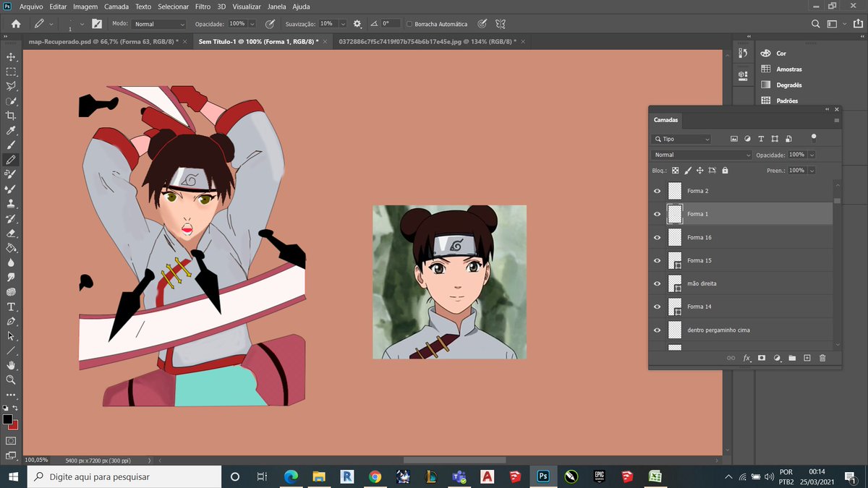This screenshot has height=488, width=868.
Task: Select the Paint Bucket tool
Action: [11, 247]
